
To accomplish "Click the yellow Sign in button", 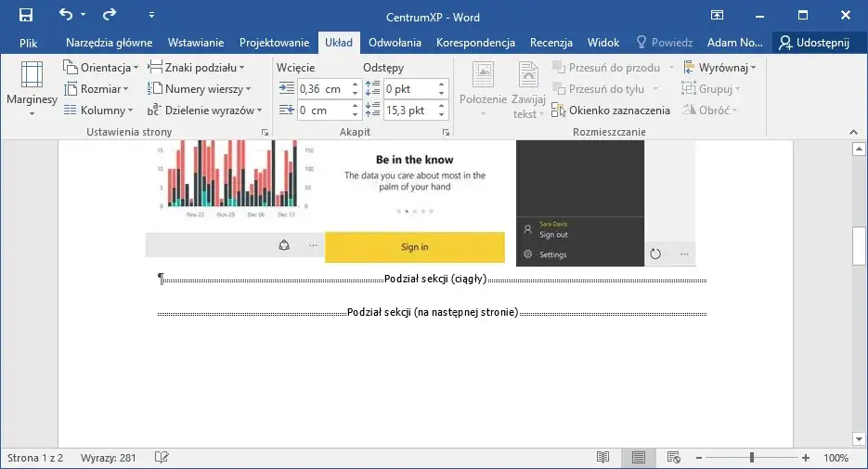I will point(414,247).
